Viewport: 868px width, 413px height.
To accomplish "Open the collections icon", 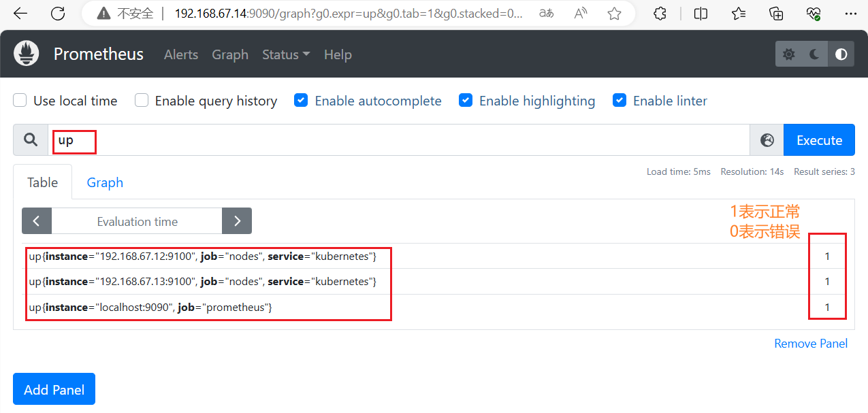I will (776, 14).
